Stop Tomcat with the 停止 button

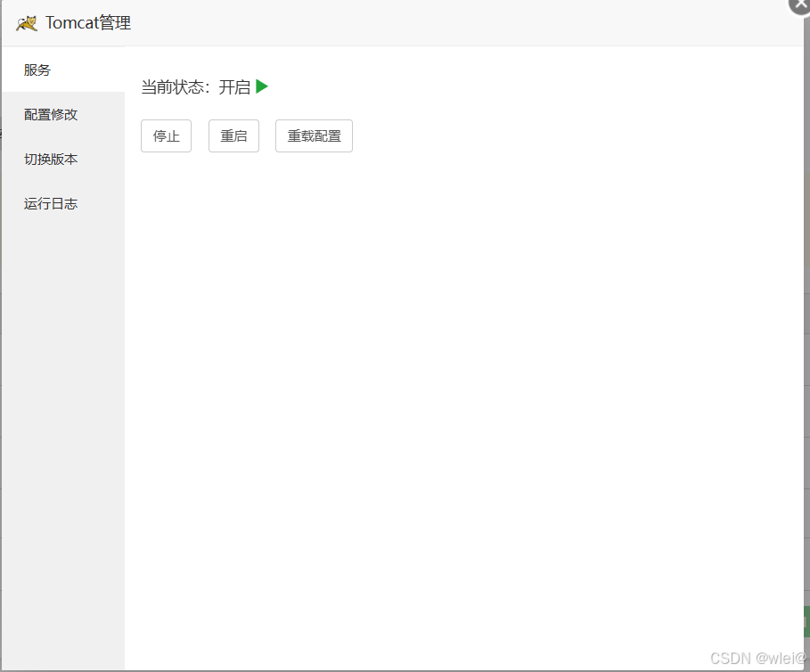point(167,135)
